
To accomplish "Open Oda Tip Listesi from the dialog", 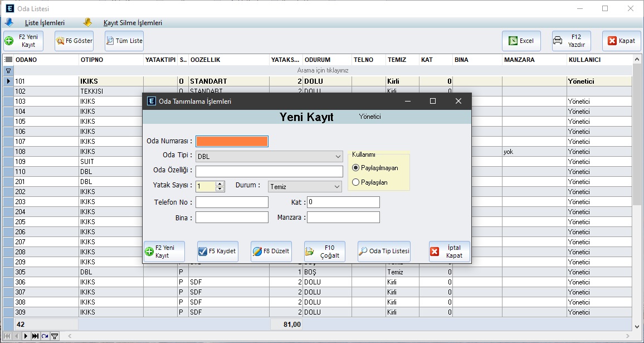I will point(384,252).
